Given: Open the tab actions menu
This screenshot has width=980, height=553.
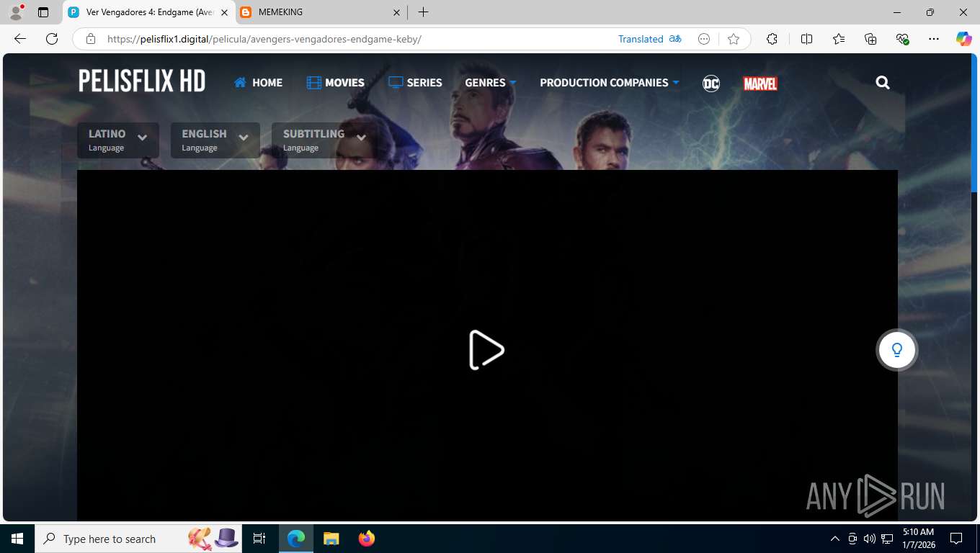Looking at the screenshot, I should point(43,12).
